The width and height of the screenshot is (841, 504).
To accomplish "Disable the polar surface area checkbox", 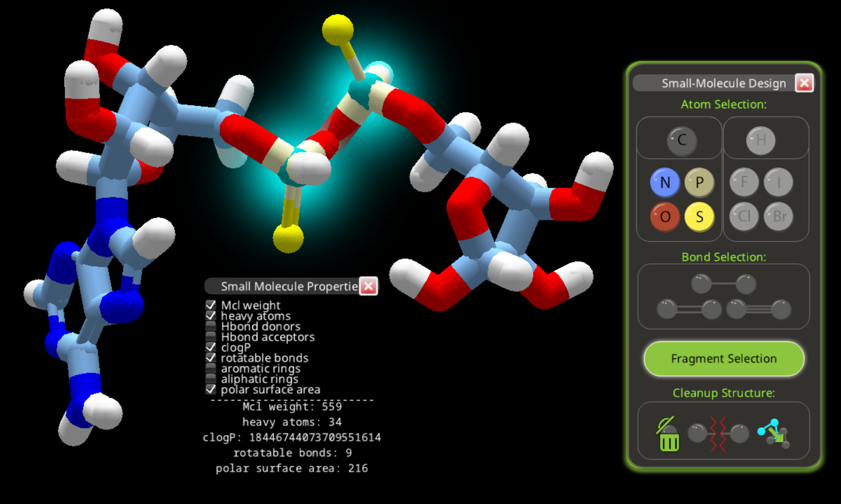I will pos(211,389).
